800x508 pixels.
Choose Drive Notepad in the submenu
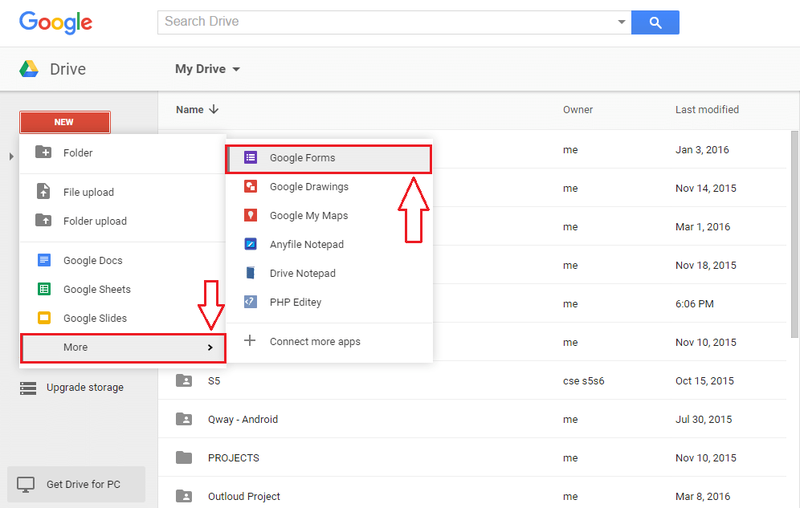(x=329, y=273)
